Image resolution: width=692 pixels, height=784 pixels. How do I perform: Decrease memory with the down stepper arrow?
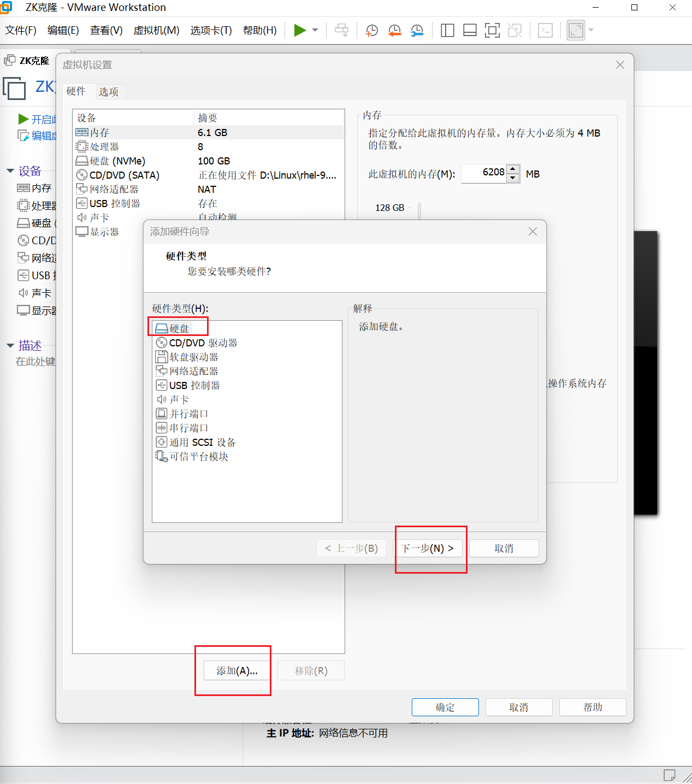point(513,178)
